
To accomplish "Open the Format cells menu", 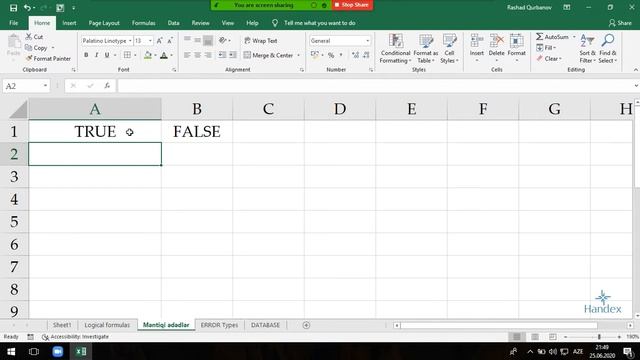I will coord(516,48).
